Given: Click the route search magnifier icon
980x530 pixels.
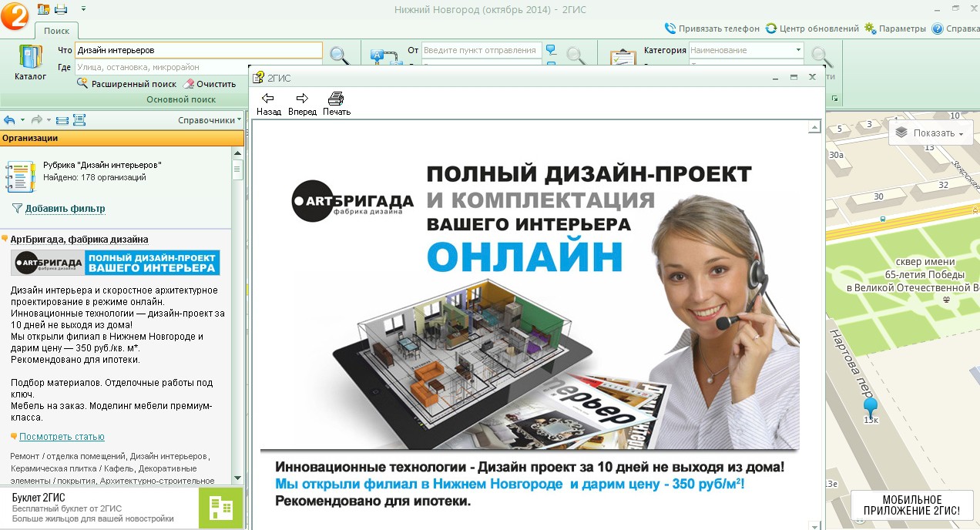Looking at the screenshot, I should point(576,55).
